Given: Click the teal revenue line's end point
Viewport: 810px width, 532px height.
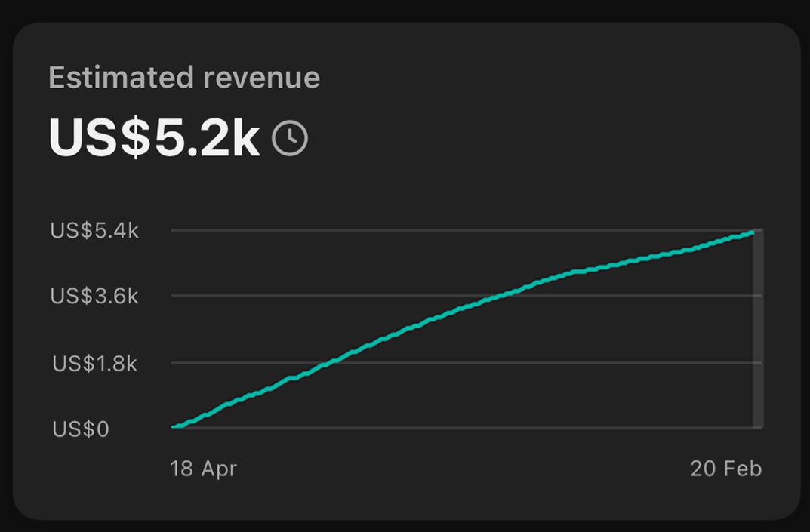Looking at the screenshot, I should [752, 233].
